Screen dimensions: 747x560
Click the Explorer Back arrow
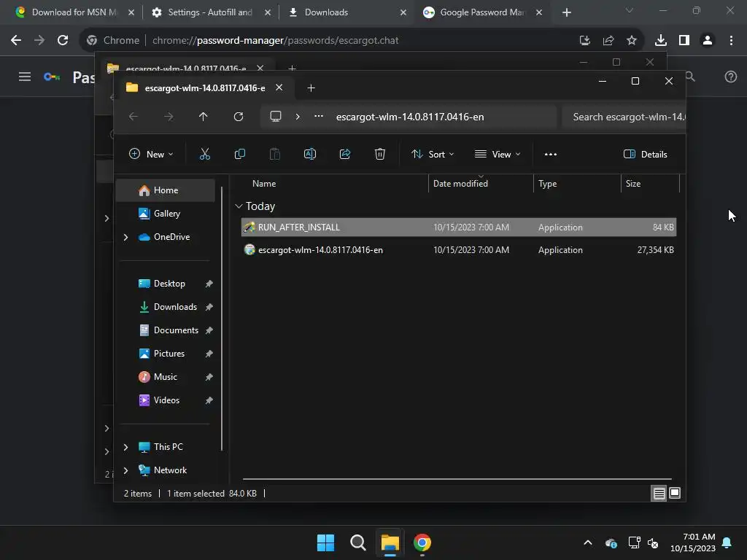pos(133,117)
